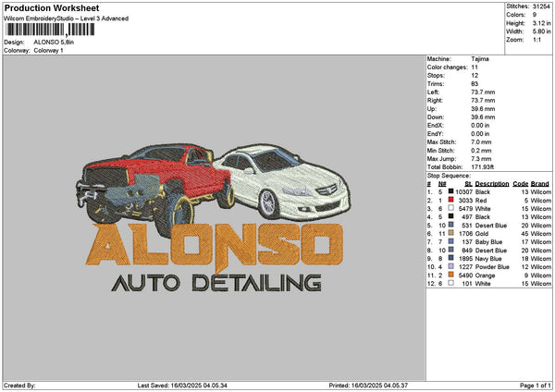Click the Black swatch with 10307 stitches
This screenshot has height=392, width=555.
pyautogui.click(x=450, y=191)
